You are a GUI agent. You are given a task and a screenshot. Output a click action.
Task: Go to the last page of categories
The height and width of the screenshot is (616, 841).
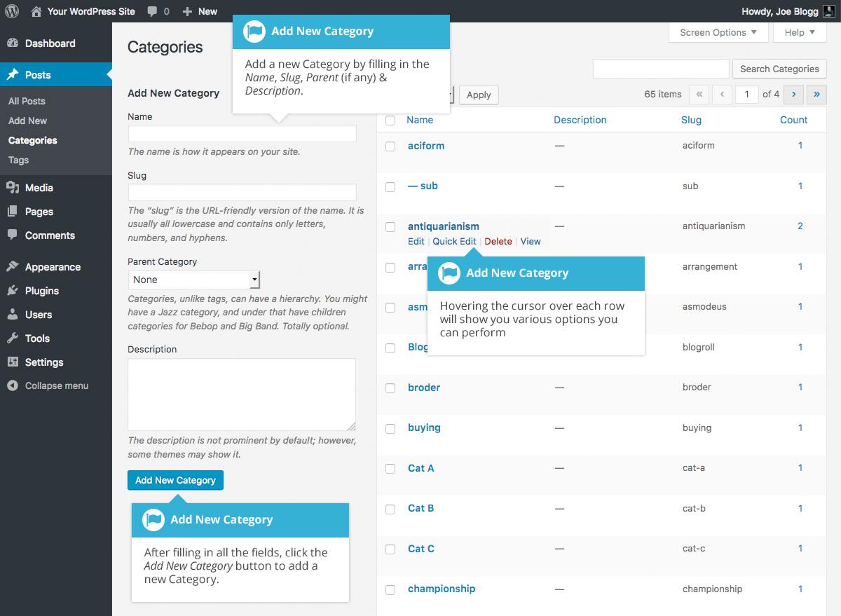click(x=816, y=94)
